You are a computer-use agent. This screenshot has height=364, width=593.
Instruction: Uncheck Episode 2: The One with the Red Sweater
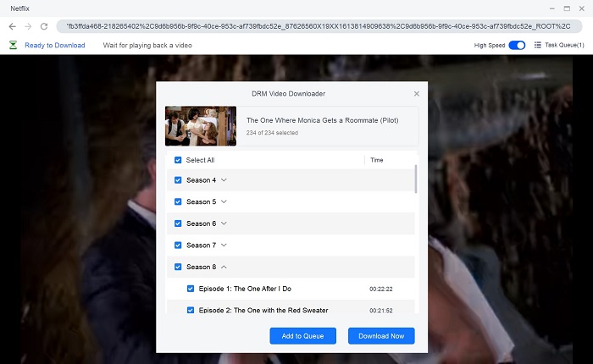(191, 311)
